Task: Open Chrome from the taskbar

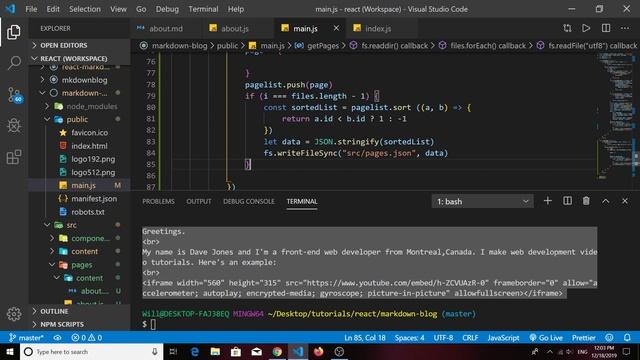Action: pos(277,352)
